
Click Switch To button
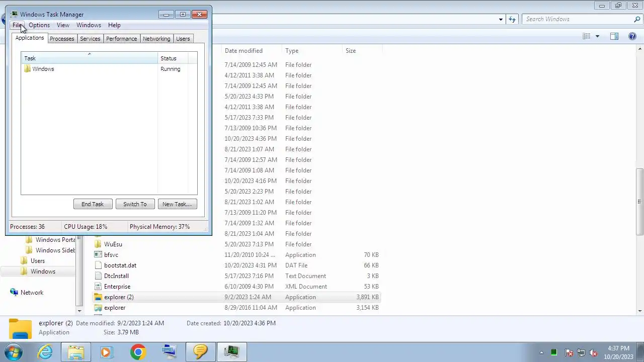pos(135,204)
